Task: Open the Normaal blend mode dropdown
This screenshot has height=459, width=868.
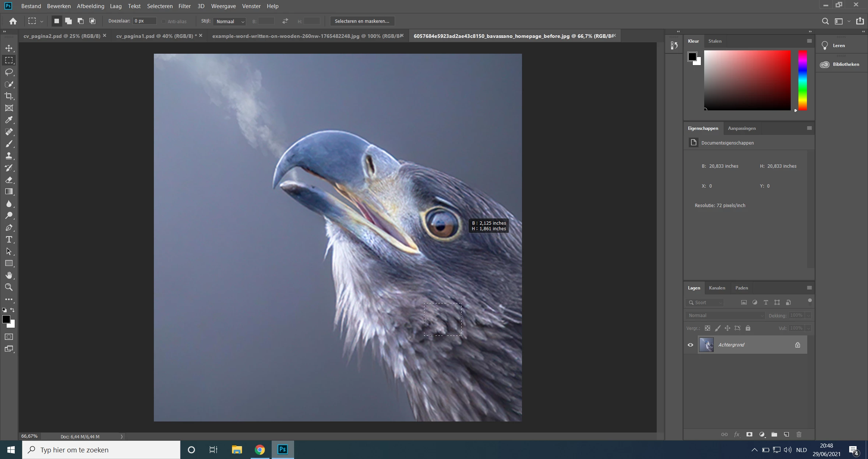Action: pos(725,316)
